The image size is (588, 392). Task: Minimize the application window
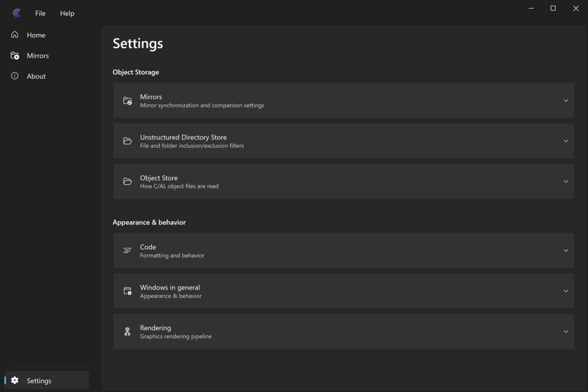point(531,8)
